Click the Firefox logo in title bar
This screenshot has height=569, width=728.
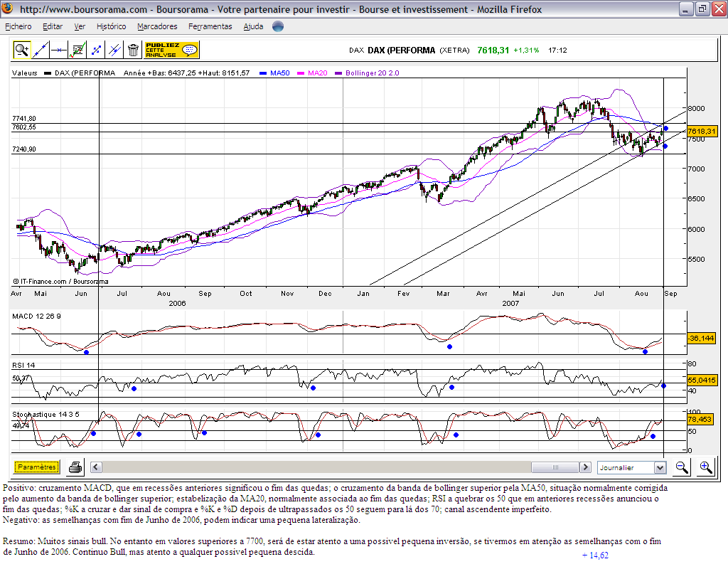[x=8, y=9]
